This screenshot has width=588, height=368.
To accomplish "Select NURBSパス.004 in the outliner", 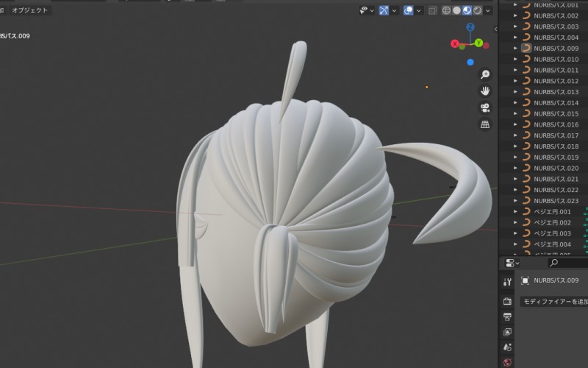I will (556, 38).
